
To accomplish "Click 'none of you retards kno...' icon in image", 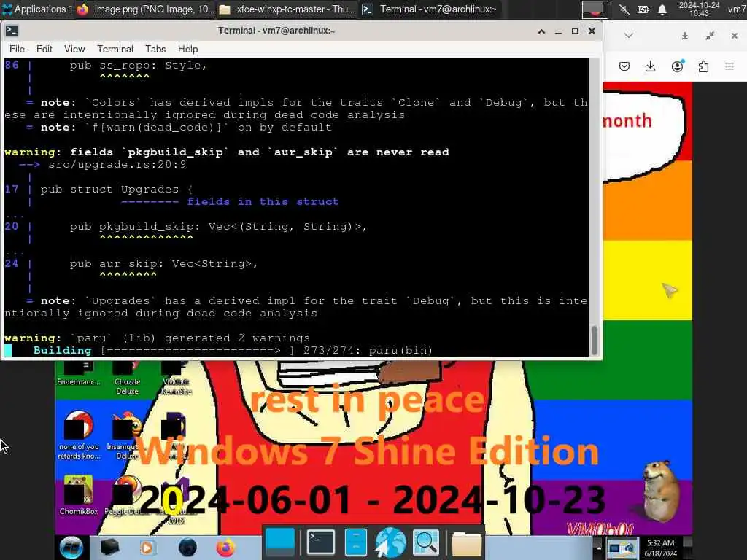I will [x=79, y=435].
